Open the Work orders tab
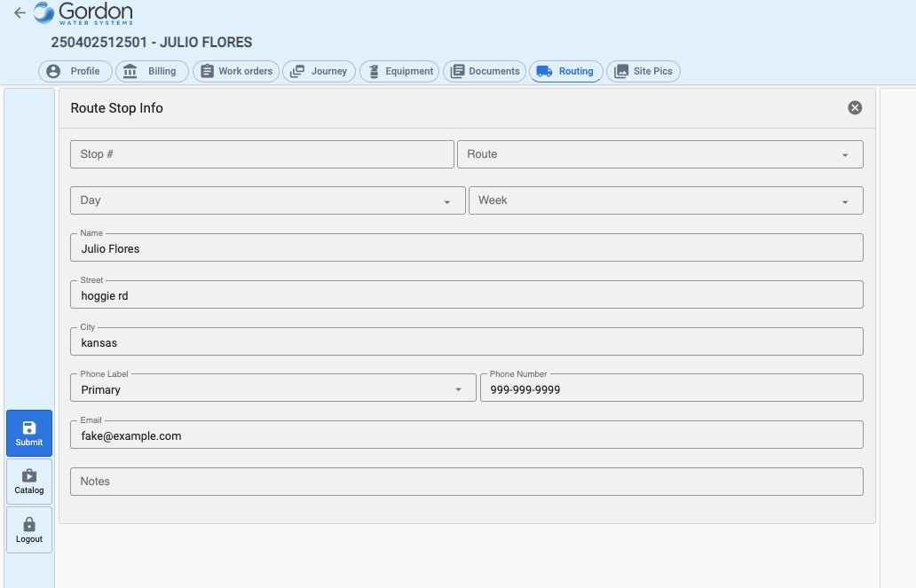 pos(236,71)
